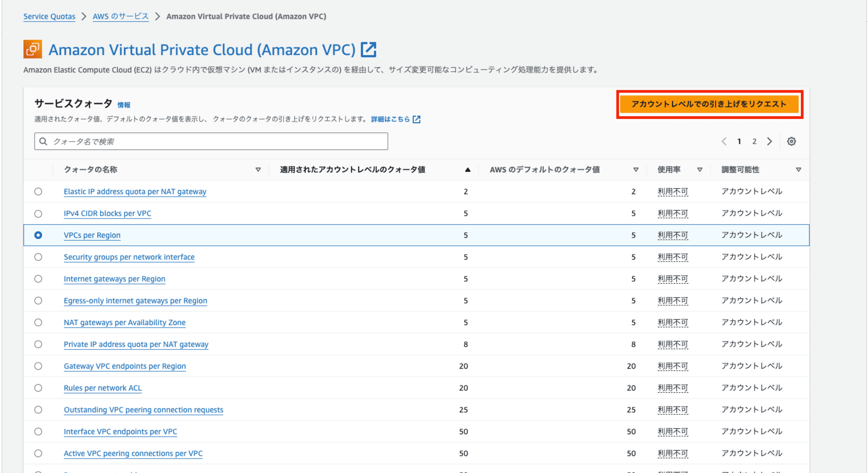
Task: Select Private IP address quota per NAT gateway radio
Action: pyautogui.click(x=38, y=344)
